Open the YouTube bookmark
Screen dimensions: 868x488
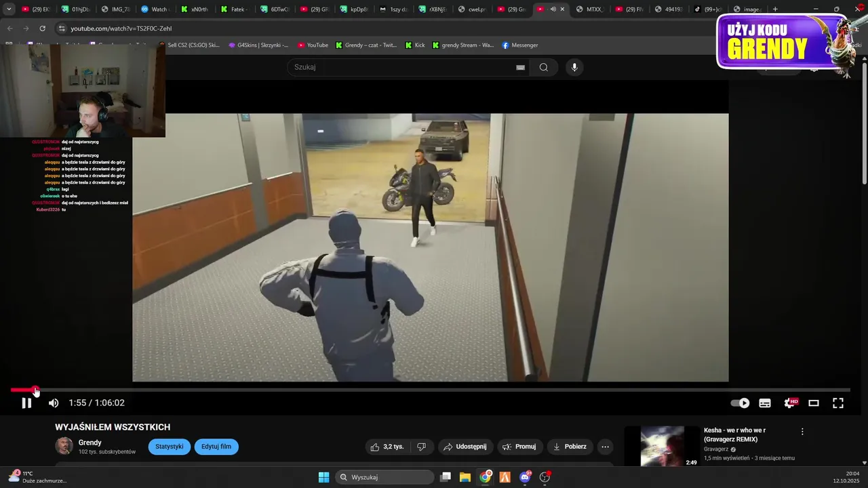click(x=313, y=45)
